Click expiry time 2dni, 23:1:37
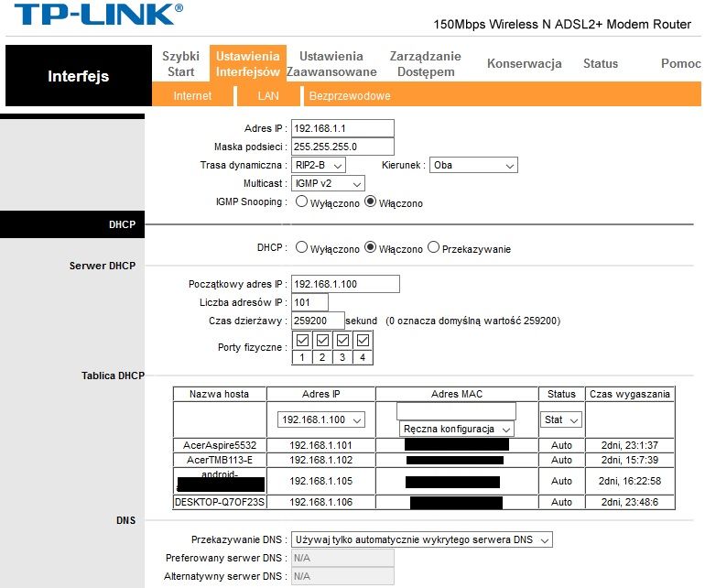Image resolution: width=705 pixels, height=588 pixels. click(x=630, y=445)
